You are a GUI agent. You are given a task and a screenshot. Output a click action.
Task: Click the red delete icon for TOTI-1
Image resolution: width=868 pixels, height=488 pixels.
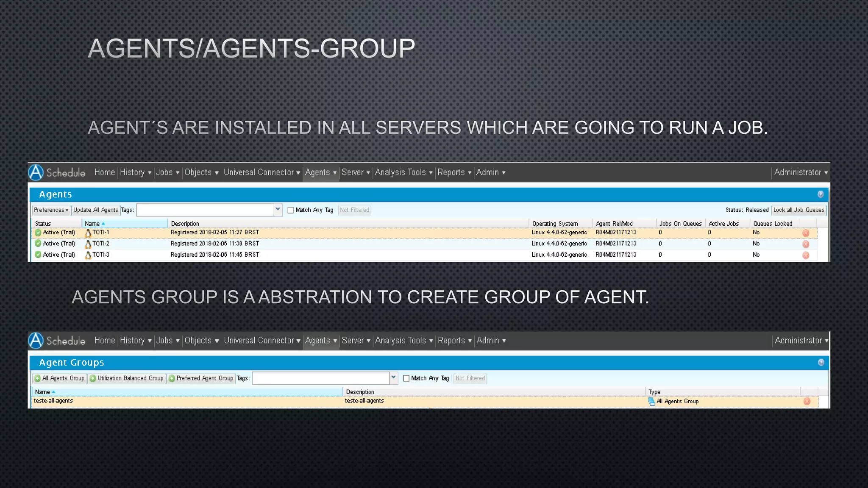click(x=806, y=233)
